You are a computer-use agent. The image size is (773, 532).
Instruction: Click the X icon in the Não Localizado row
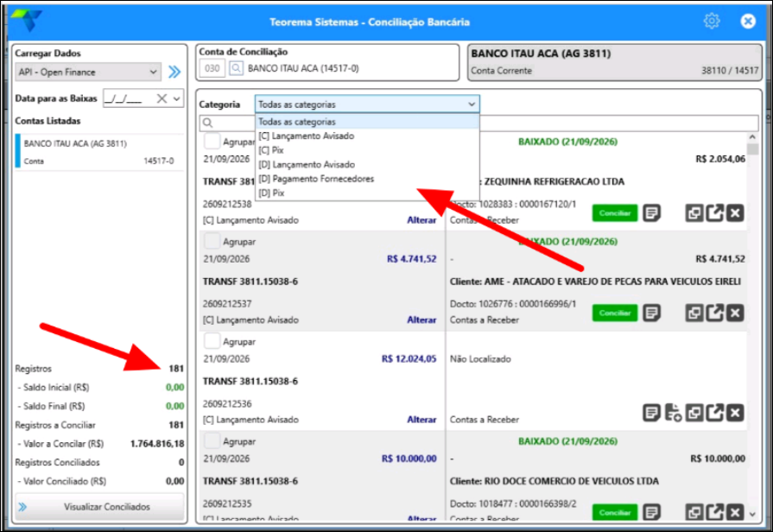pos(735,413)
